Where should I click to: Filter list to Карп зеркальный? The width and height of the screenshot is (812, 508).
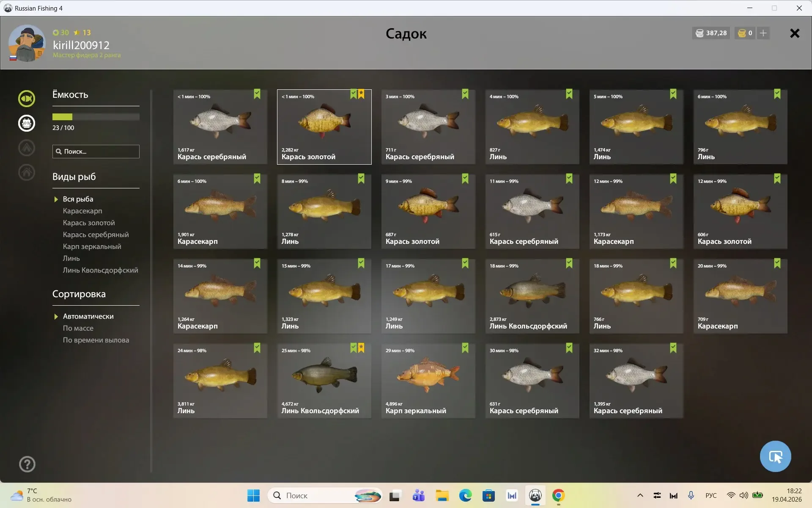coord(92,246)
